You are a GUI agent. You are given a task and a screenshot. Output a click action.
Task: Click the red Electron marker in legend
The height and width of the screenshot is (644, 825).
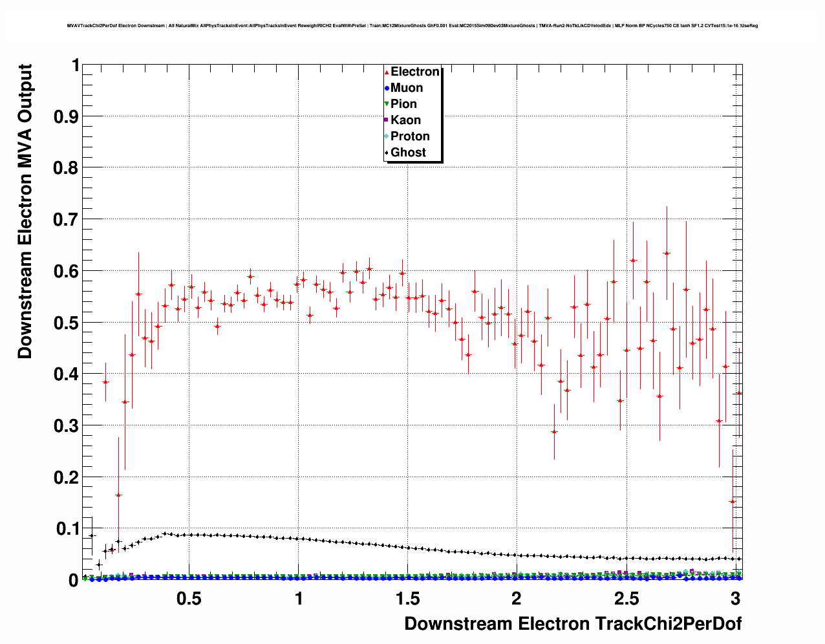[387, 72]
